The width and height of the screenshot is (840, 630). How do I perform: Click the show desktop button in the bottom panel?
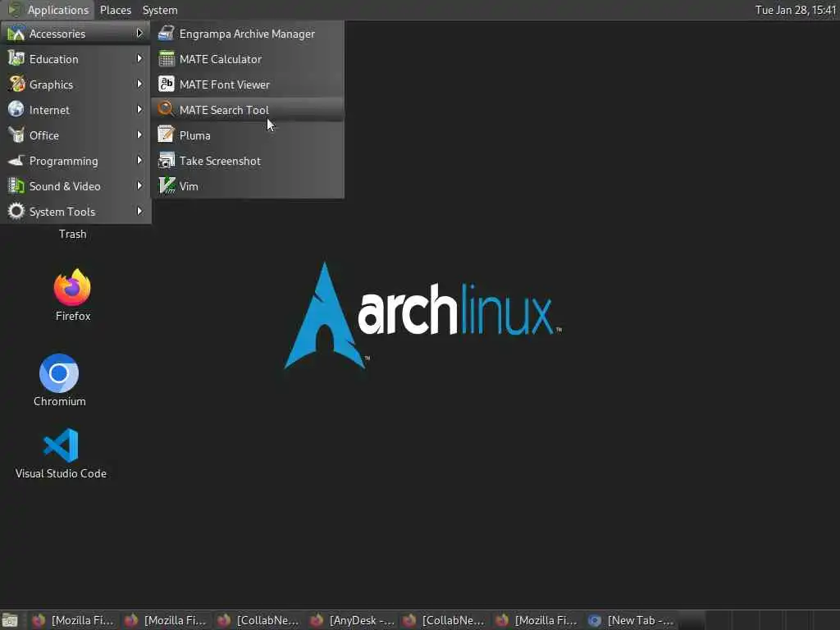coord(10,620)
